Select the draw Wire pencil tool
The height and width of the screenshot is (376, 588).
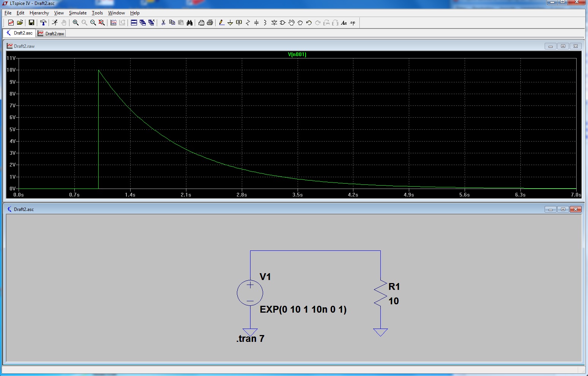pos(222,23)
